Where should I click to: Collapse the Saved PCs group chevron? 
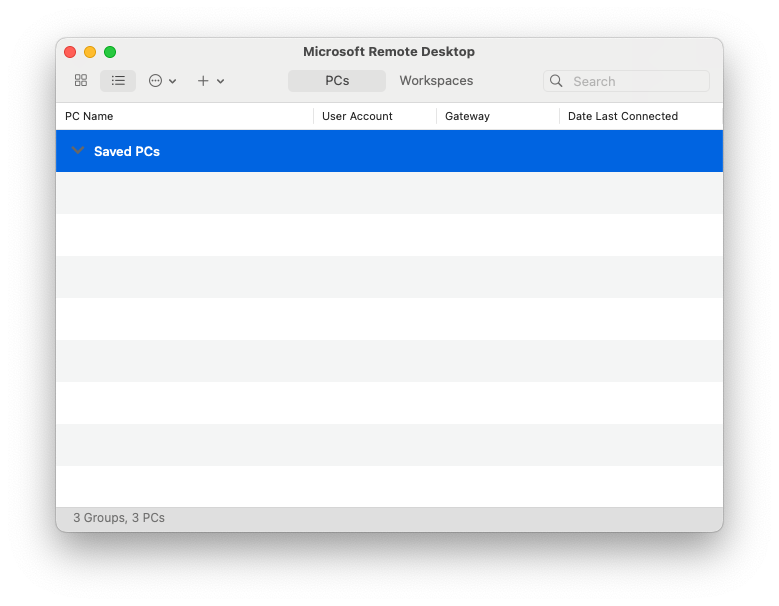tap(78, 151)
